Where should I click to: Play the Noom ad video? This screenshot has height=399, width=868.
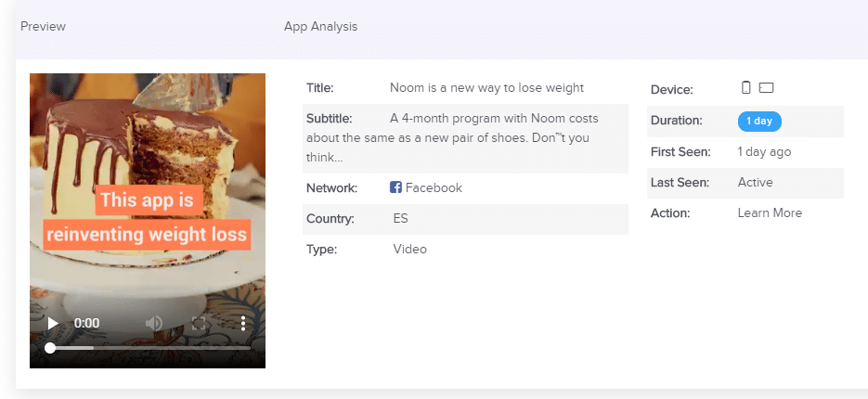tap(53, 323)
